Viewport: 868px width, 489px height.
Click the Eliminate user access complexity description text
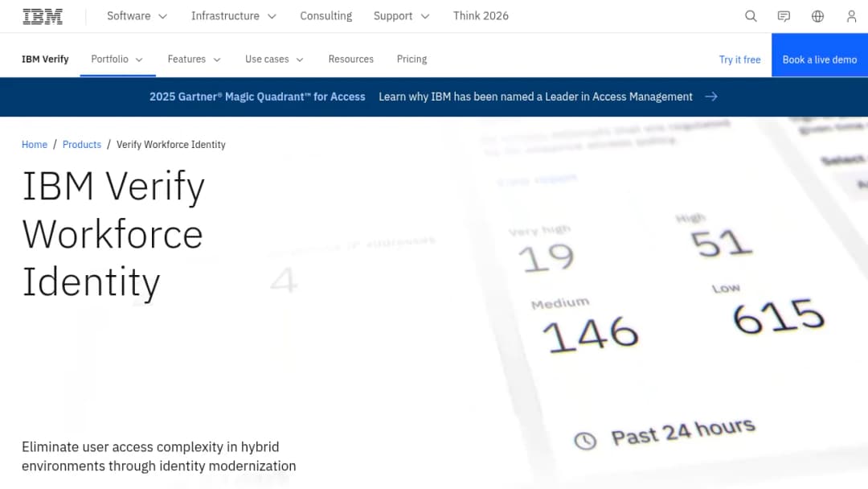(x=159, y=456)
